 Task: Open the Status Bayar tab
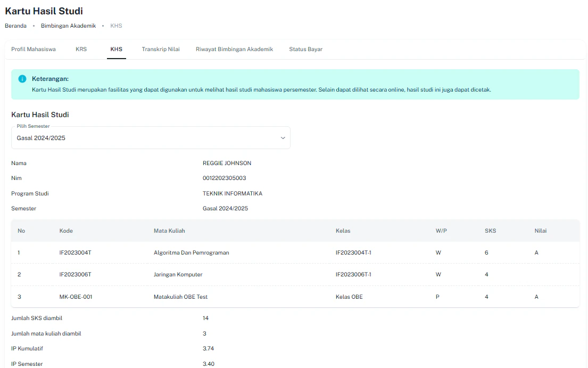(x=305, y=49)
